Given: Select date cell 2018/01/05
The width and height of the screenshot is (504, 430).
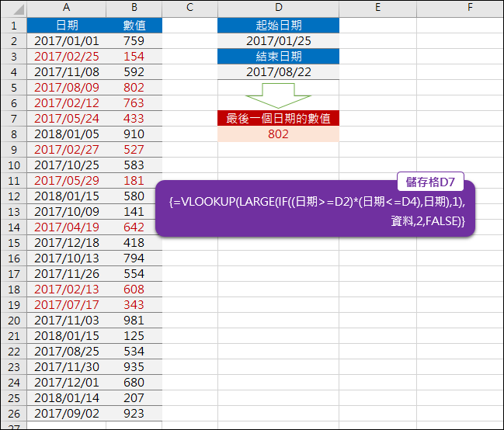Looking at the screenshot, I should (67, 134).
